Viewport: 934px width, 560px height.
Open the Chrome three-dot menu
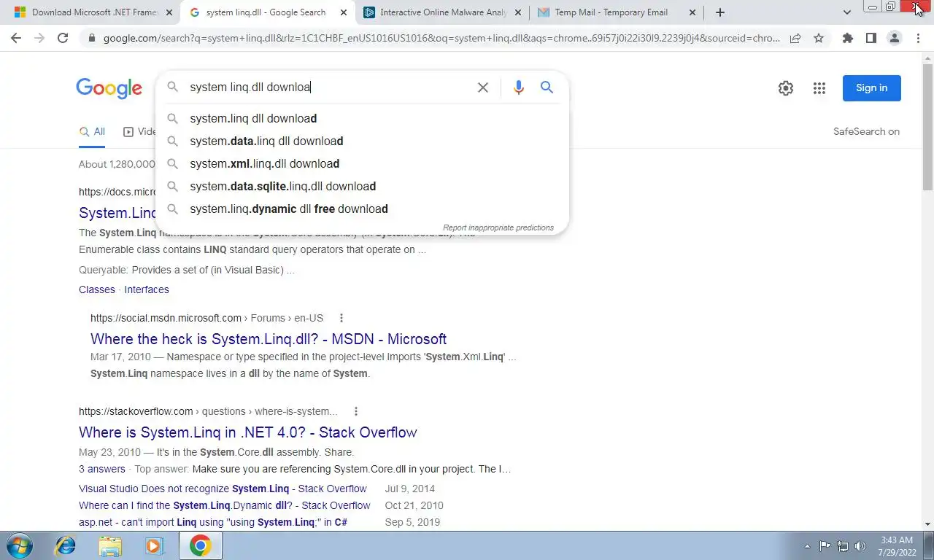click(x=918, y=38)
